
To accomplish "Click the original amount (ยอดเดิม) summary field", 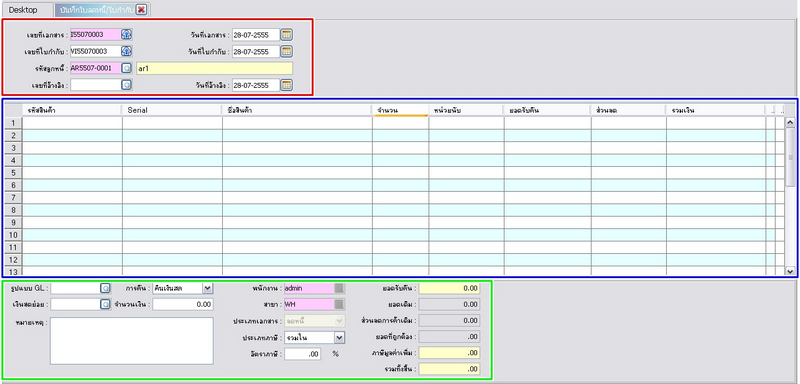I will pos(449,304).
